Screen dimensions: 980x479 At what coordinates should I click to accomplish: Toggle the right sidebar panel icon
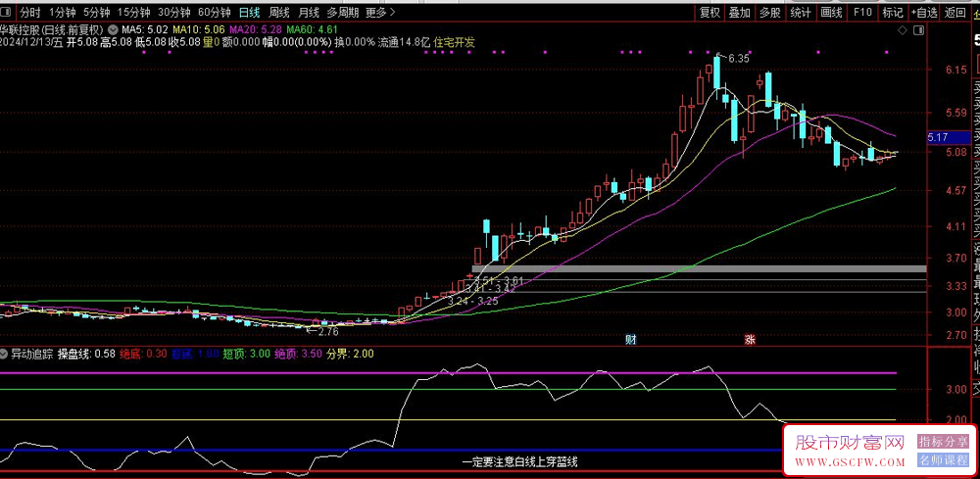(x=918, y=30)
